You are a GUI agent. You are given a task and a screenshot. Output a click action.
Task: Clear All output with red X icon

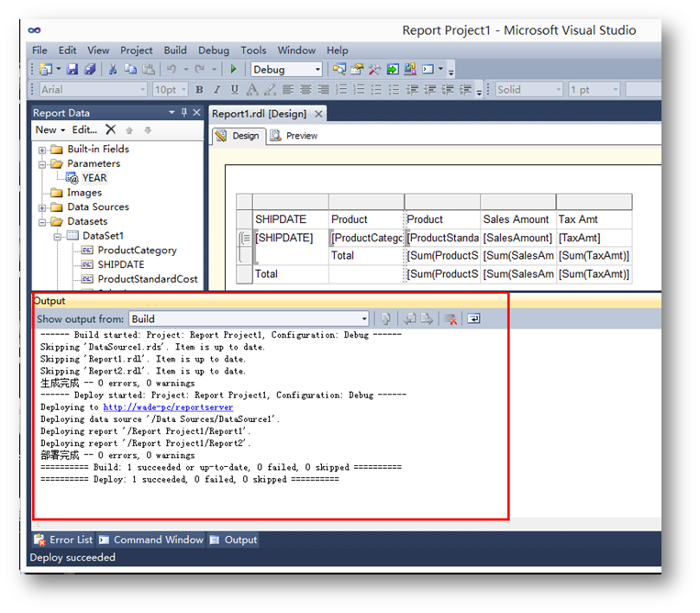click(x=450, y=318)
